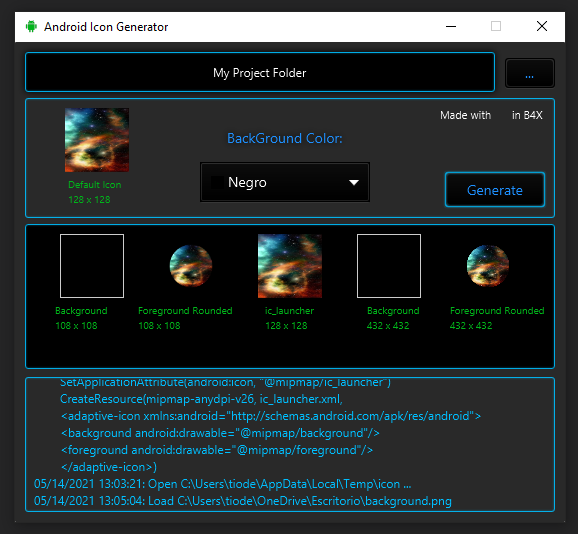Click the My Project Folder path field
The width and height of the screenshot is (578, 534).
tap(260, 72)
